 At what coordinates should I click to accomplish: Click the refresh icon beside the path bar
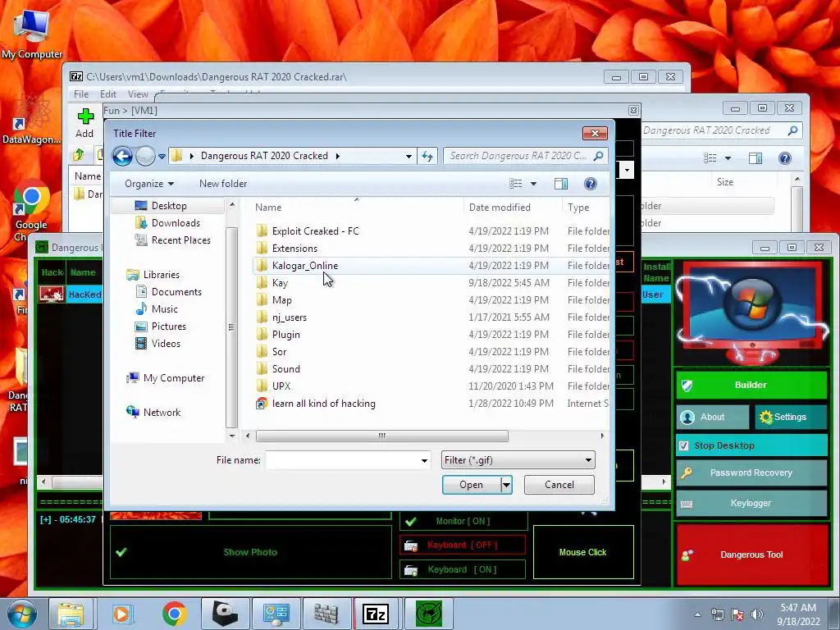click(x=427, y=156)
